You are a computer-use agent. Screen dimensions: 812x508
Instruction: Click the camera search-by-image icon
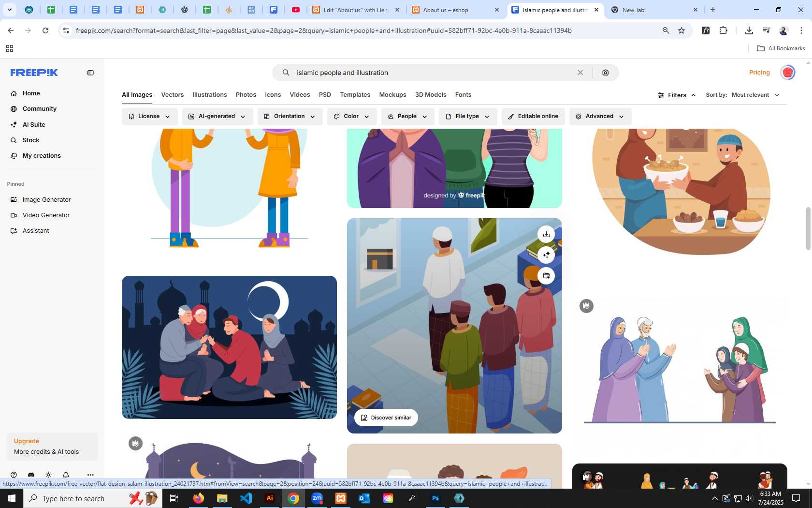pos(606,73)
